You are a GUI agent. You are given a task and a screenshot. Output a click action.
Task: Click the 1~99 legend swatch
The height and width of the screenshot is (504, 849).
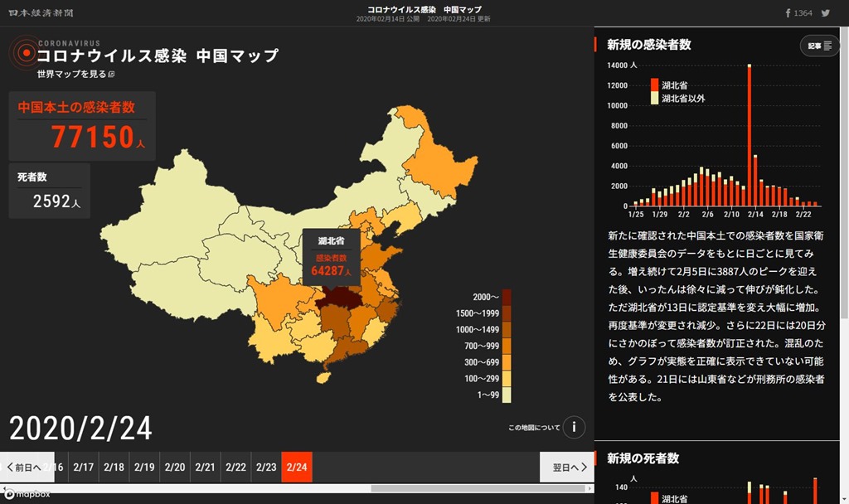point(507,395)
